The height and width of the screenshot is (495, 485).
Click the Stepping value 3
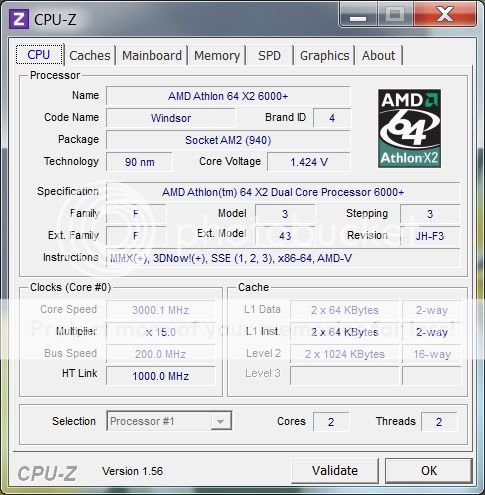click(x=430, y=214)
